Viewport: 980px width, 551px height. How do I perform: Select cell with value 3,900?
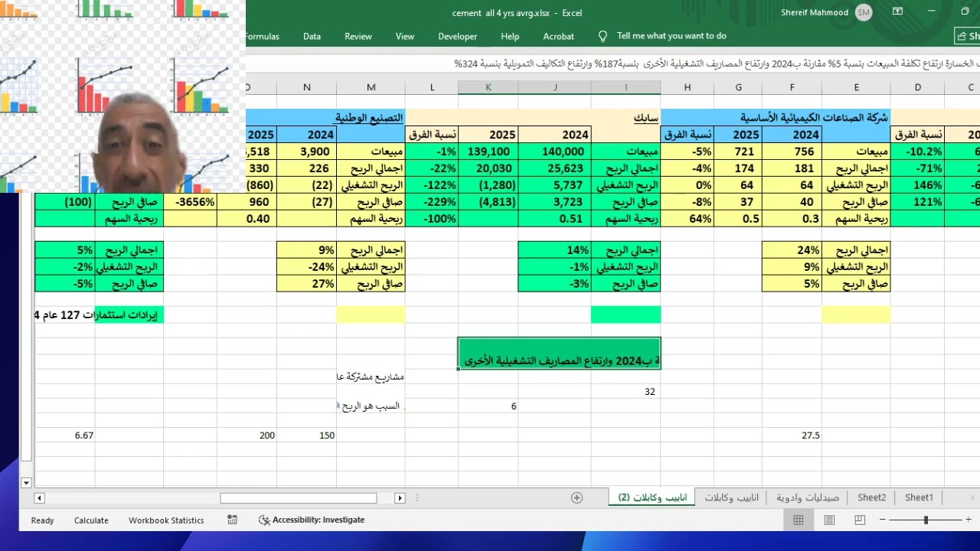[307, 152]
